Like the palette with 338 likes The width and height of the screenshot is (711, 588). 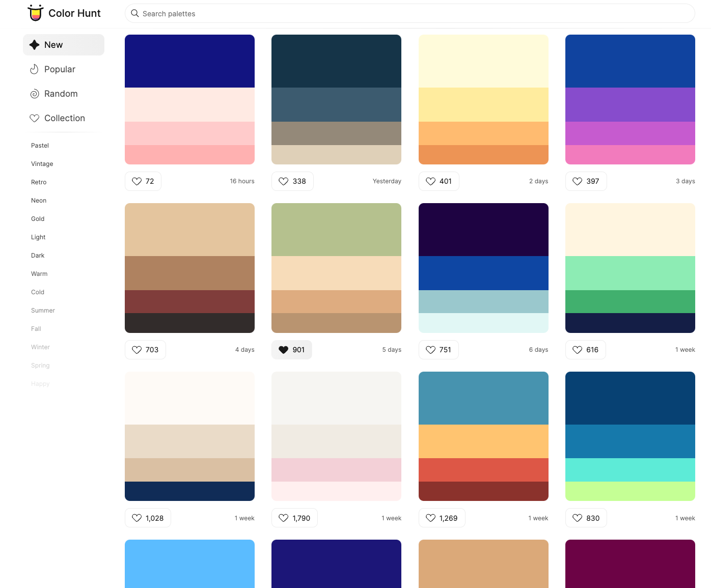[284, 181]
